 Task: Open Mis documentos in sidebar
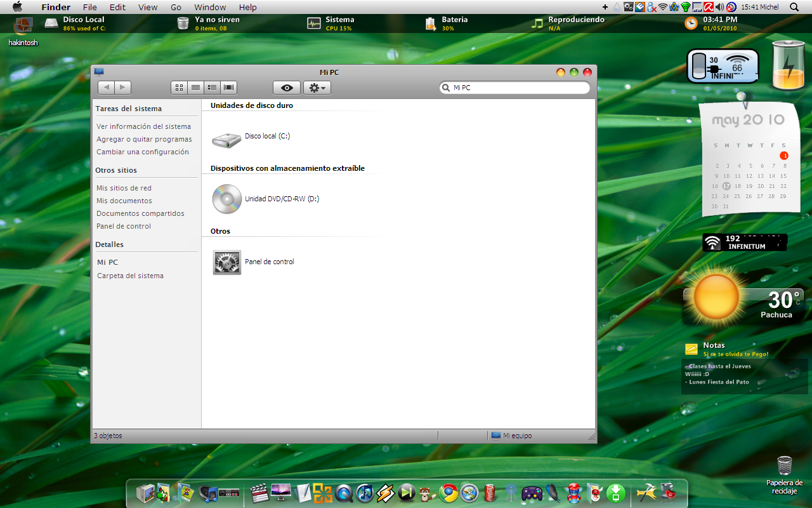point(124,201)
